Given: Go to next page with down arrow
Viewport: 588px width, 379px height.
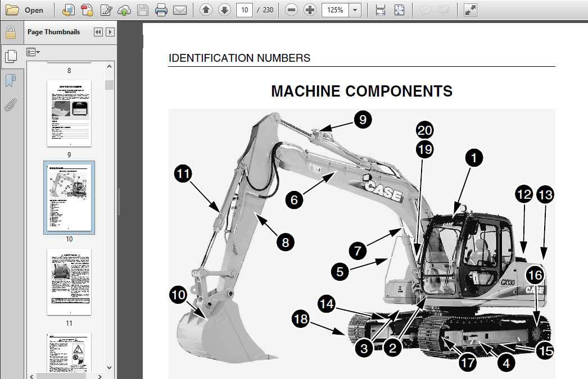Looking at the screenshot, I should [x=224, y=10].
